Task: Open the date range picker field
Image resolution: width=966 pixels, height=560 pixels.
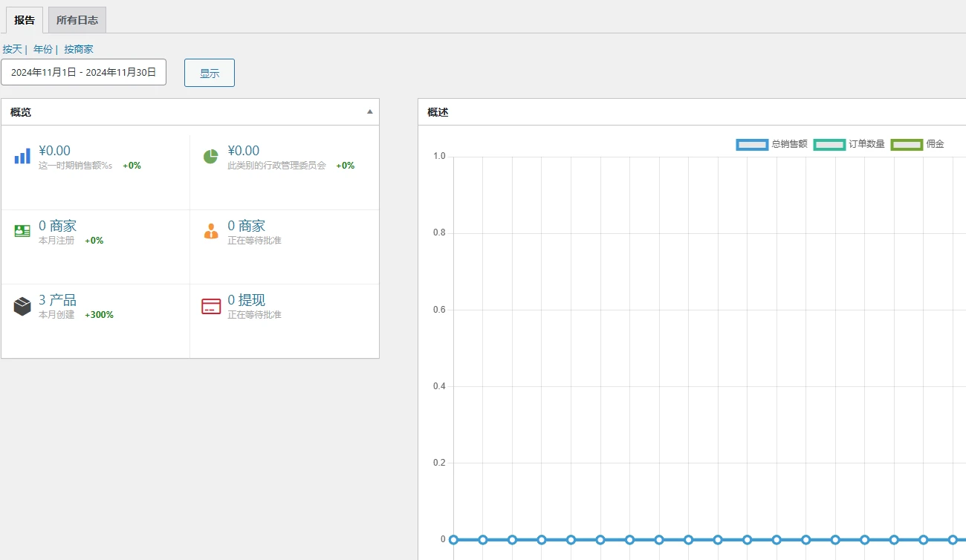Action: pyautogui.click(x=83, y=72)
